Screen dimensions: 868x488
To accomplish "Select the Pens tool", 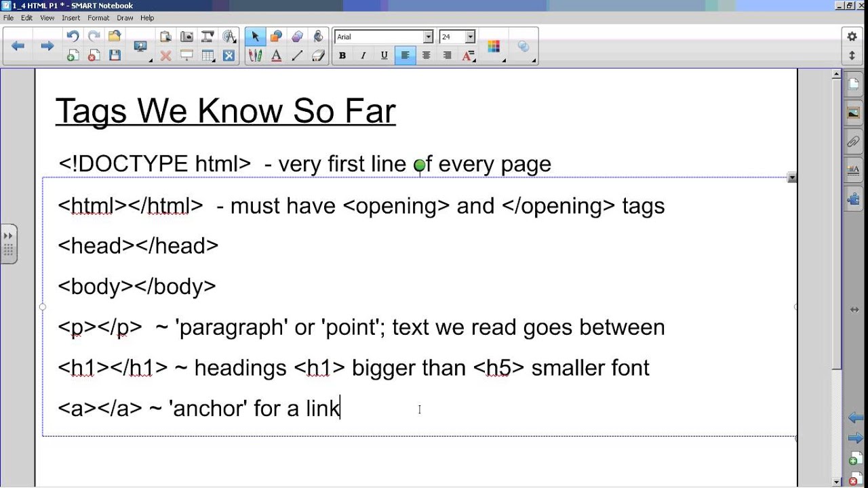I will (255, 56).
